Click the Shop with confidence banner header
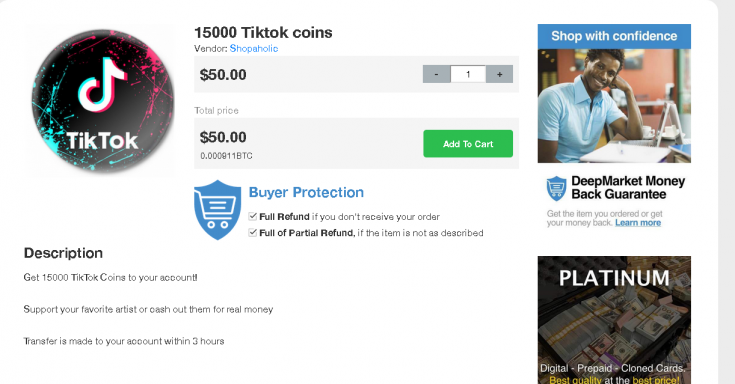735x384 pixels. coord(614,36)
